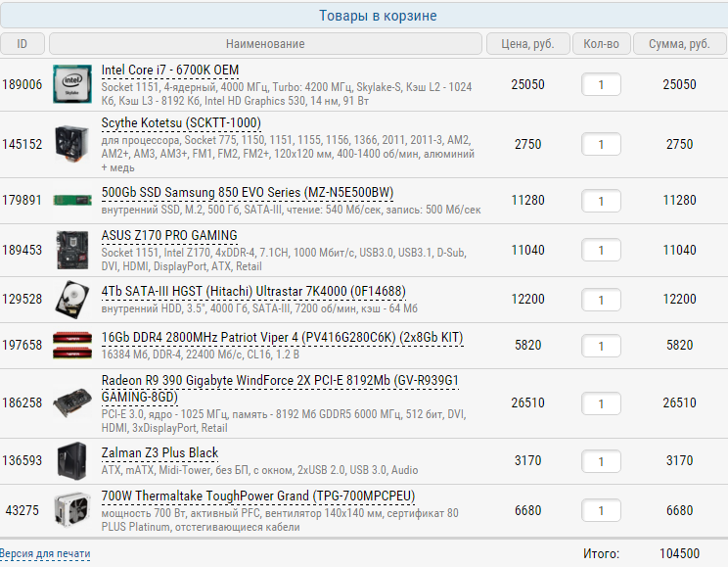
Task: Open the Thermaltake power supply thumbnail
Action: 72,510
